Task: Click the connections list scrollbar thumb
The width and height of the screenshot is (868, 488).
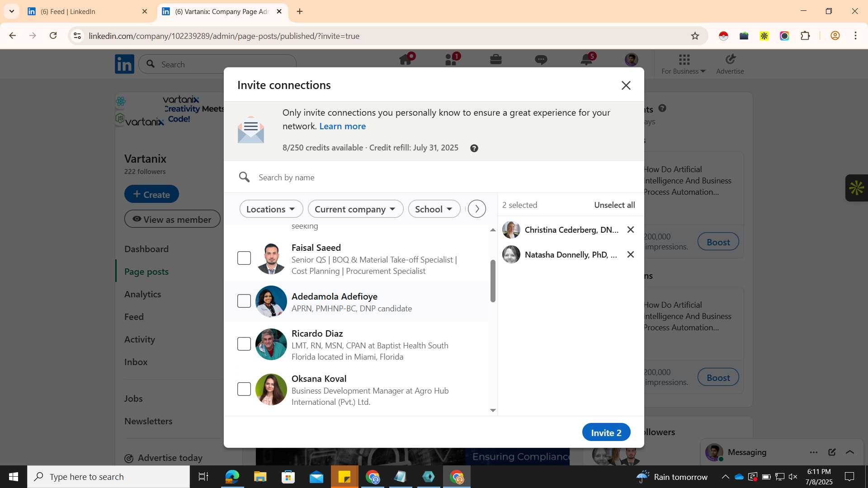Action: (x=493, y=281)
